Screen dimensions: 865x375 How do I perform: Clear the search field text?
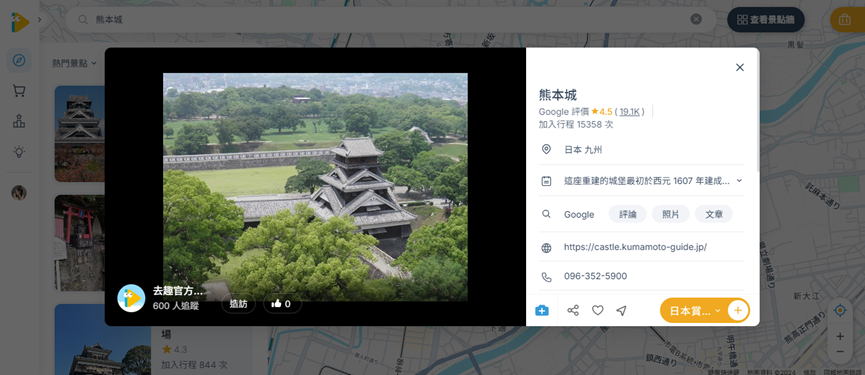tap(696, 19)
